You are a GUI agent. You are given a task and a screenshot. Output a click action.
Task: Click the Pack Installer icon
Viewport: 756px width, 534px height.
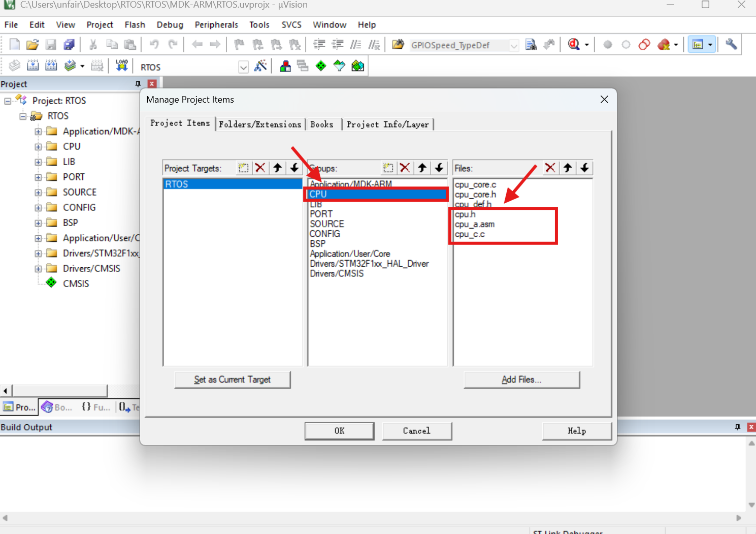click(358, 66)
